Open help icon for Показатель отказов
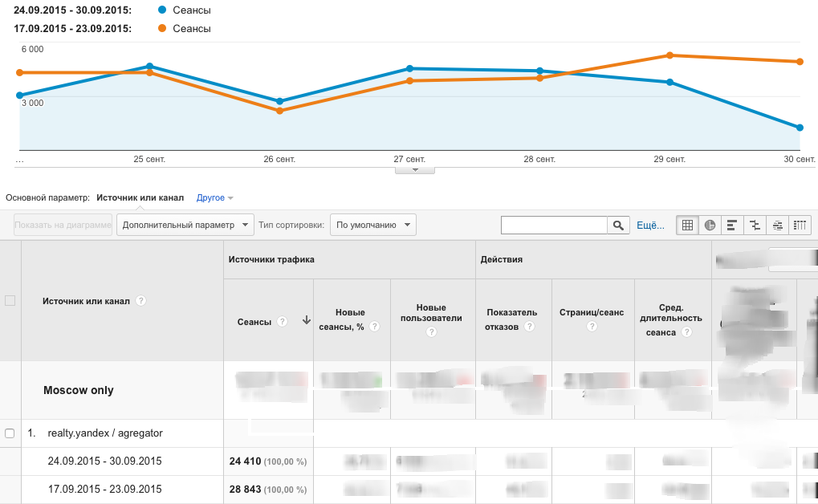The image size is (818, 504). point(529,327)
